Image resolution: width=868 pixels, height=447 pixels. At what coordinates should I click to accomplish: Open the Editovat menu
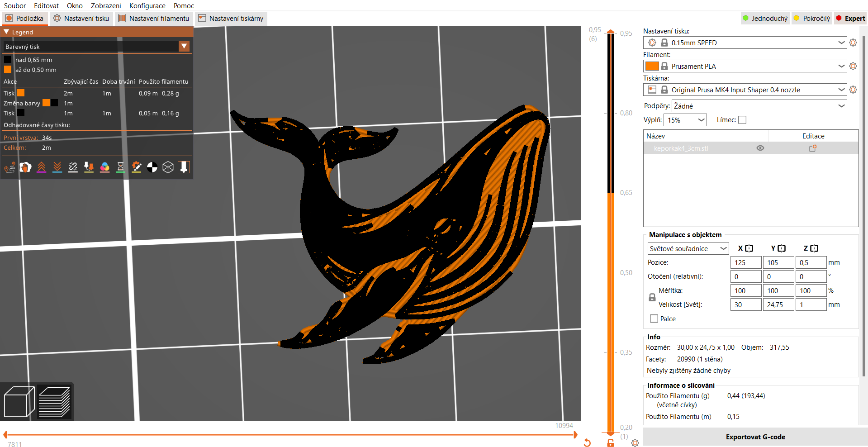pyautogui.click(x=46, y=5)
